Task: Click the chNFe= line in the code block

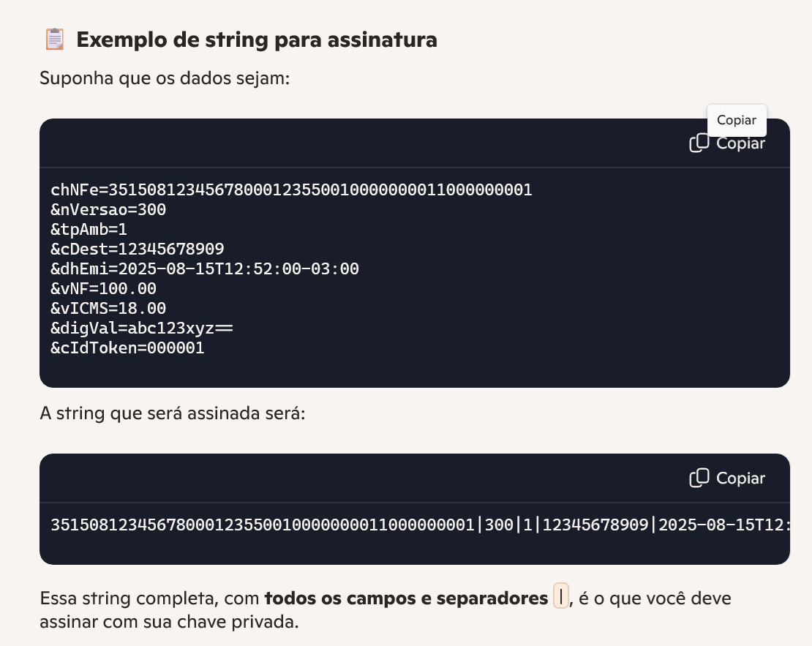Action: pyautogui.click(x=291, y=190)
